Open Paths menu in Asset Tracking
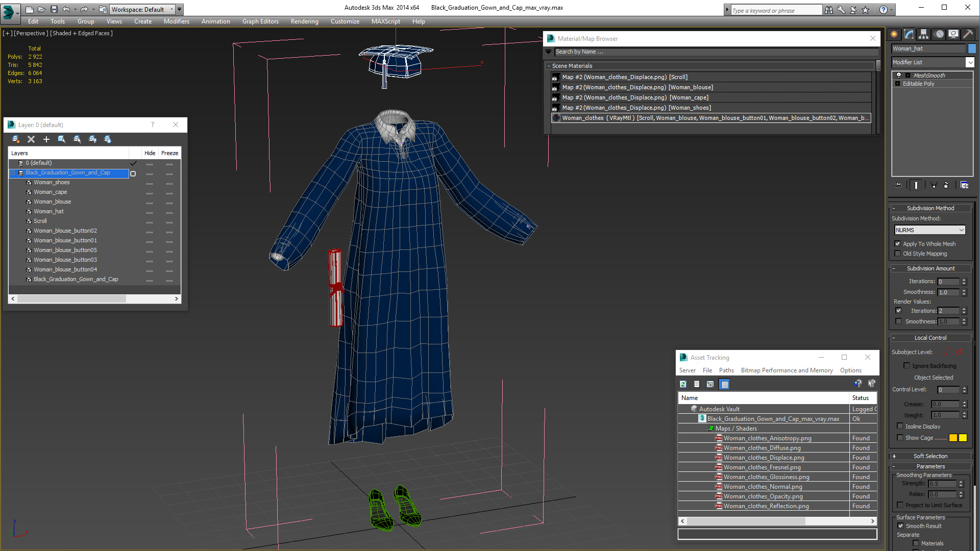The image size is (980, 551). [x=726, y=370]
